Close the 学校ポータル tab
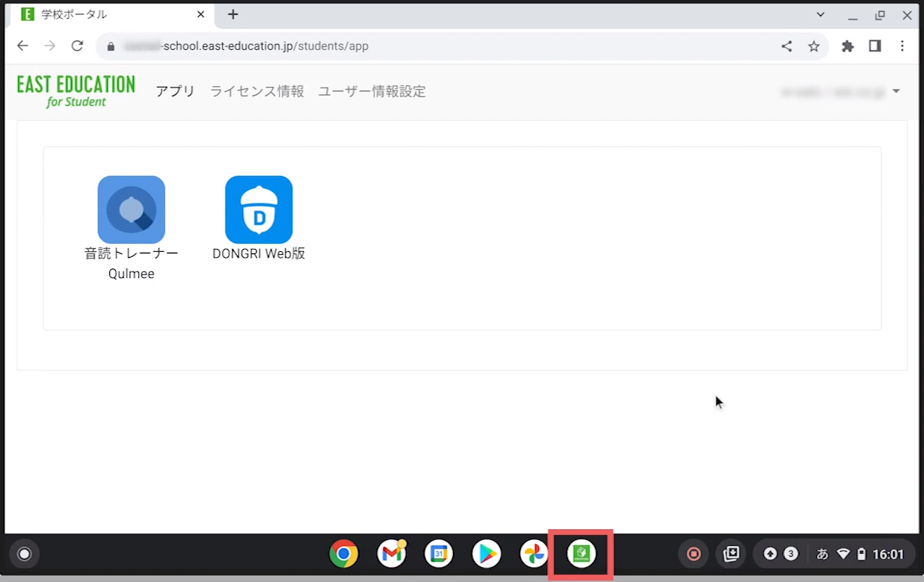The width and height of the screenshot is (924, 582). coord(200,14)
